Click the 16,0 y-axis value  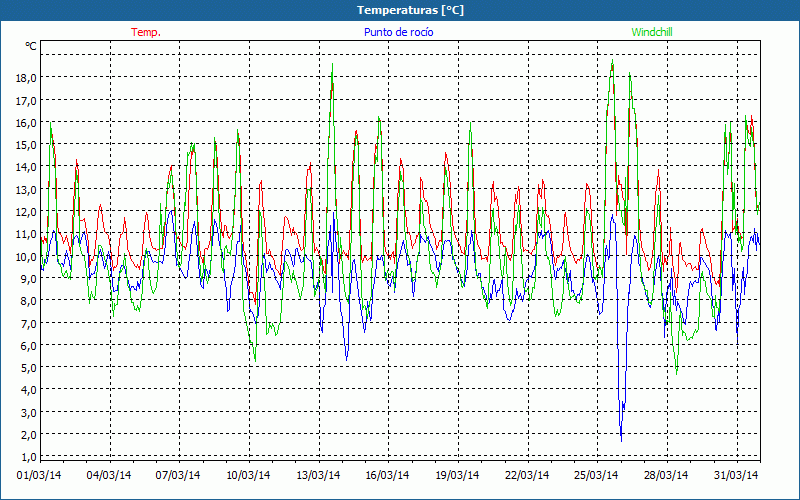27,122
